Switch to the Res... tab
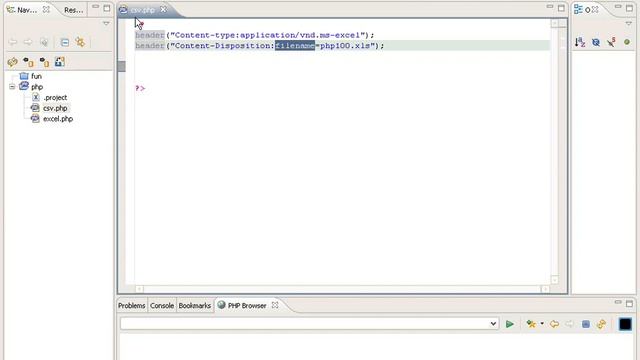The height and width of the screenshot is (360, 640). [x=73, y=10]
